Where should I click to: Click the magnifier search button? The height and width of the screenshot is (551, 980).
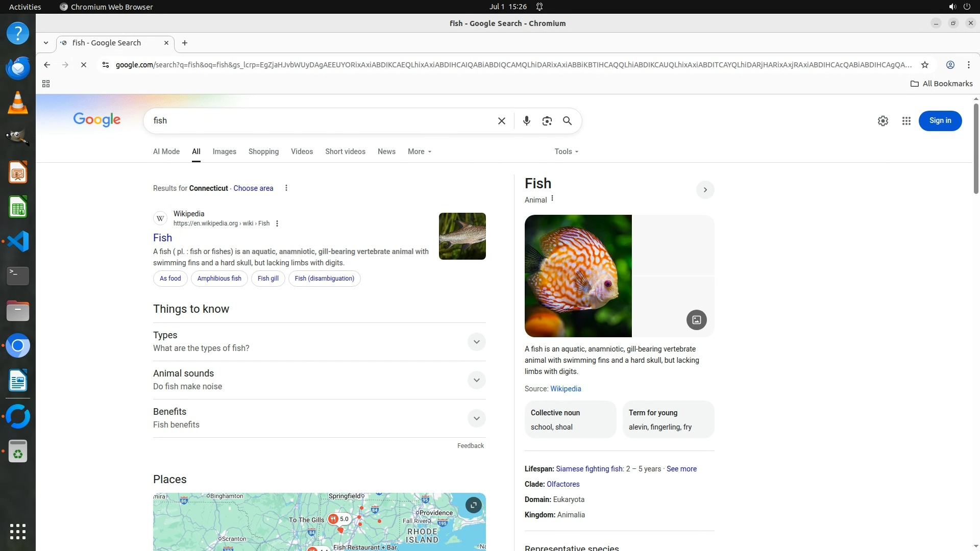click(567, 121)
